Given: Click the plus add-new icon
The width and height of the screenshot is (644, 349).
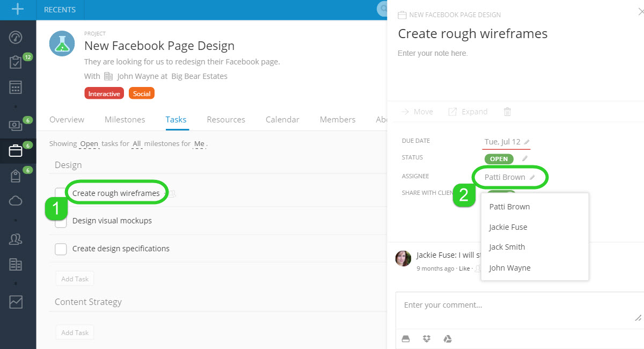Looking at the screenshot, I should pyautogui.click(x=18, y=9).
